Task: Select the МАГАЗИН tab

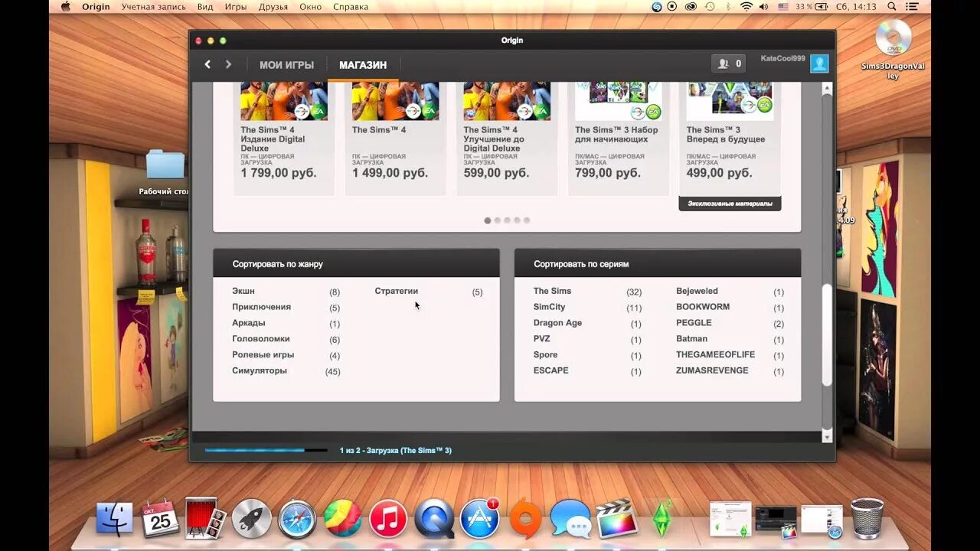Action: point(363,65)
